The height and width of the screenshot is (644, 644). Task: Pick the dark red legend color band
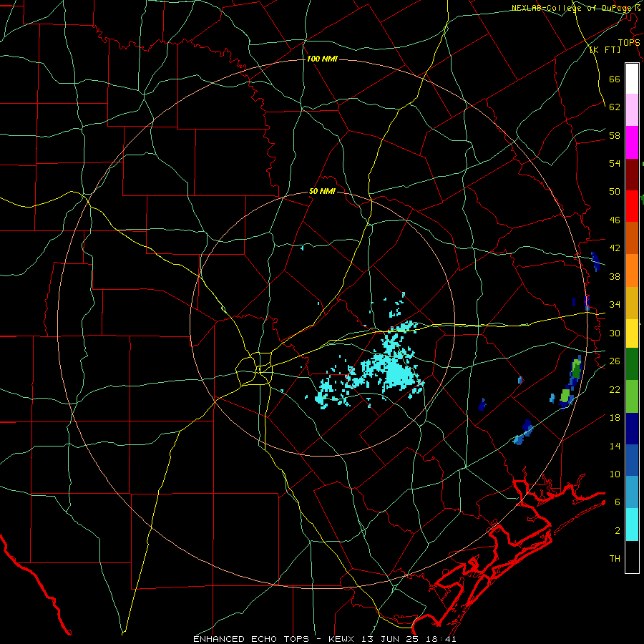coord(632,175)
